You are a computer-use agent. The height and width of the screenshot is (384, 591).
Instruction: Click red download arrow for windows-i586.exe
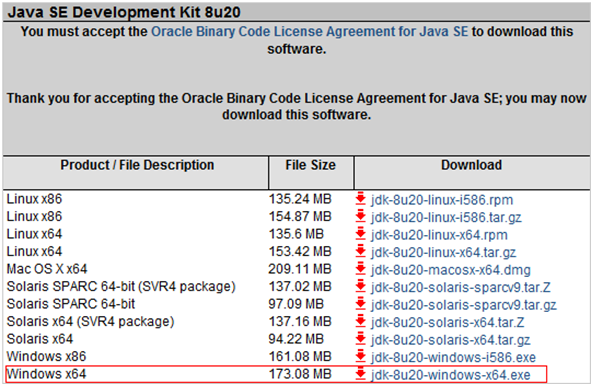click(x=361, y=356)
